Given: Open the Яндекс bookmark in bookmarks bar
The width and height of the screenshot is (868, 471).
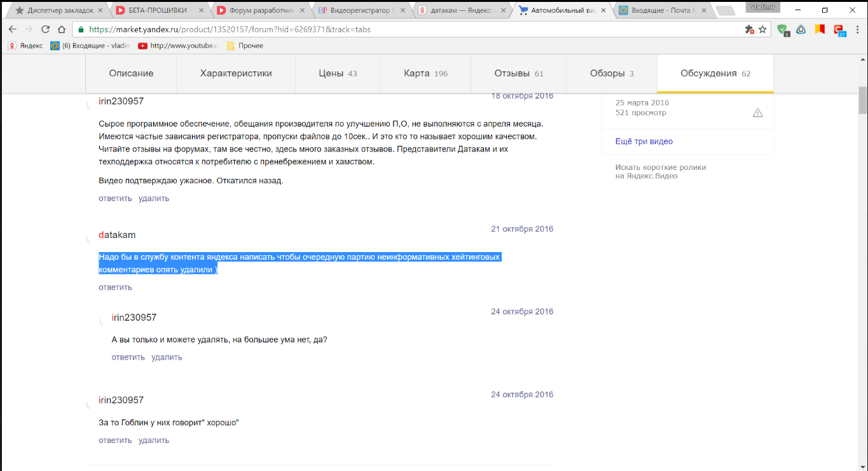Looking at the screenshot, I should [25, 46].
